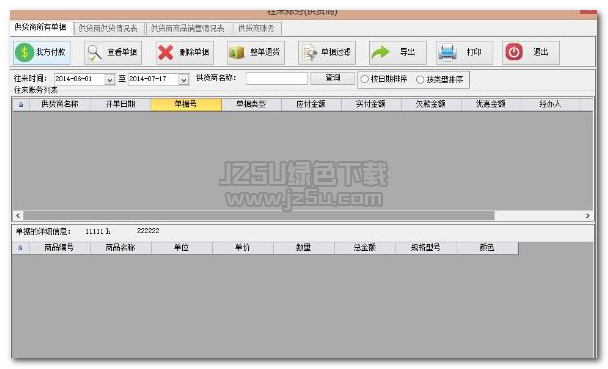Click the 删除单据 button label
This screenshot has width=608, height=369.
click(194, 52)
